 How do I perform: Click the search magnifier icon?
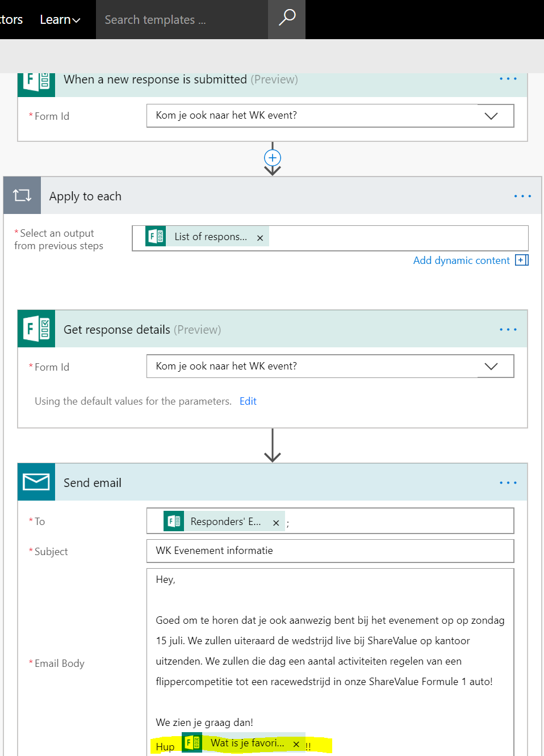(287, 18)
